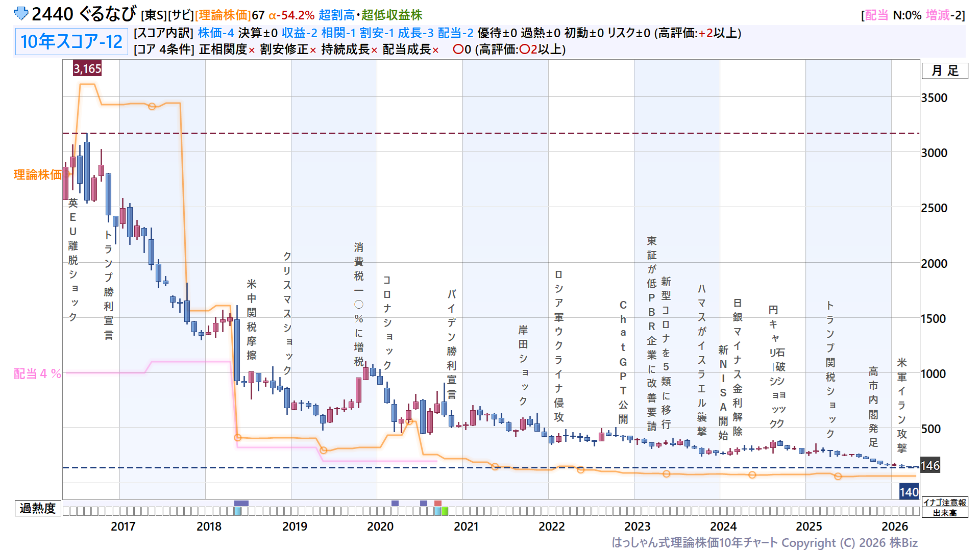Click the 岸田ショック event annotation
This screenshot has height=551, width=980.
pyautogui.click(x=523, y=365)
